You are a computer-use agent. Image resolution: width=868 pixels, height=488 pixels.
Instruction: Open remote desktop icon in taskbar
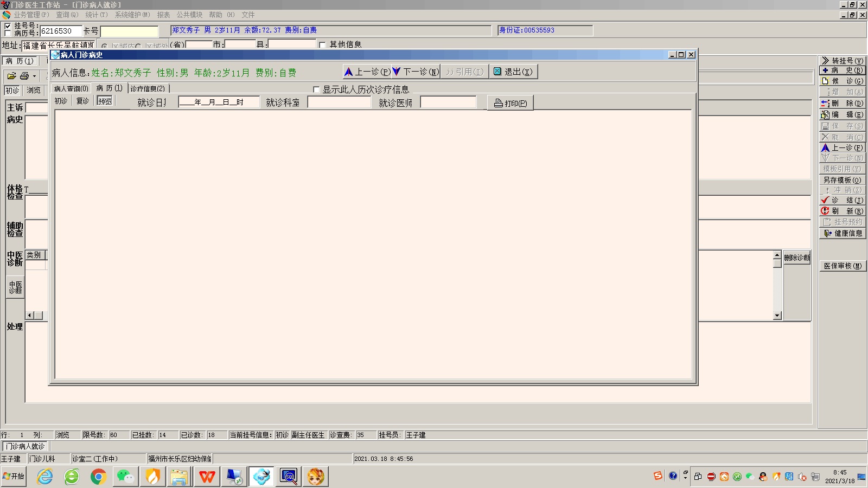(234, 477)
